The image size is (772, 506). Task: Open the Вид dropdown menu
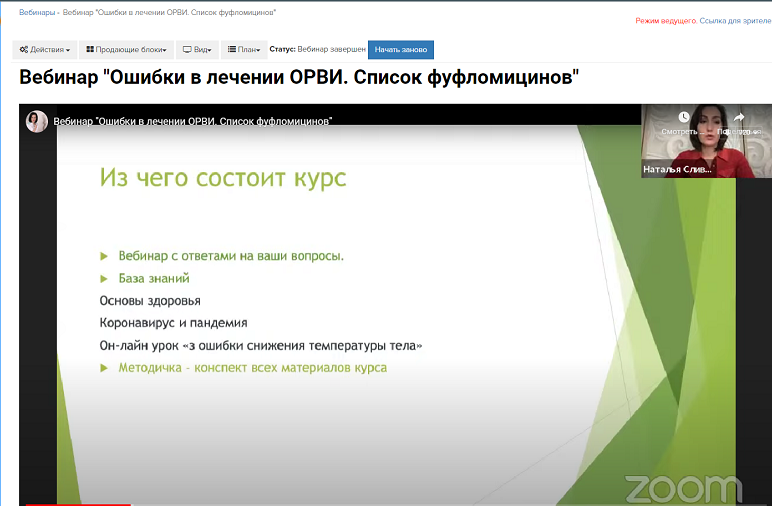196,49
